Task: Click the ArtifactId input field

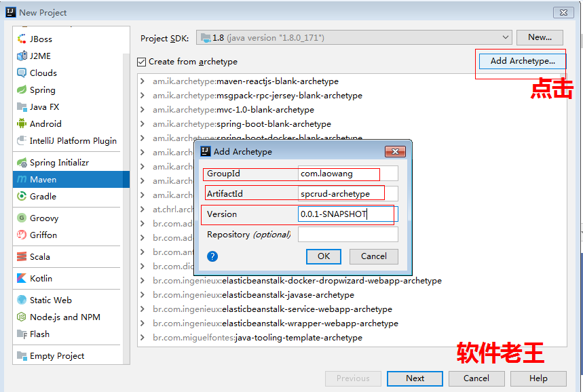Action: (x=348, y=193)
